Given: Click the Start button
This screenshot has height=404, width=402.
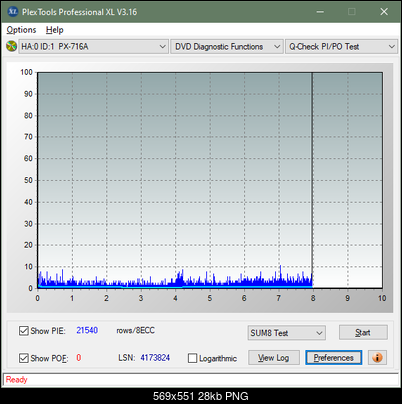Looking at the screenshot, I should [363, 333].
